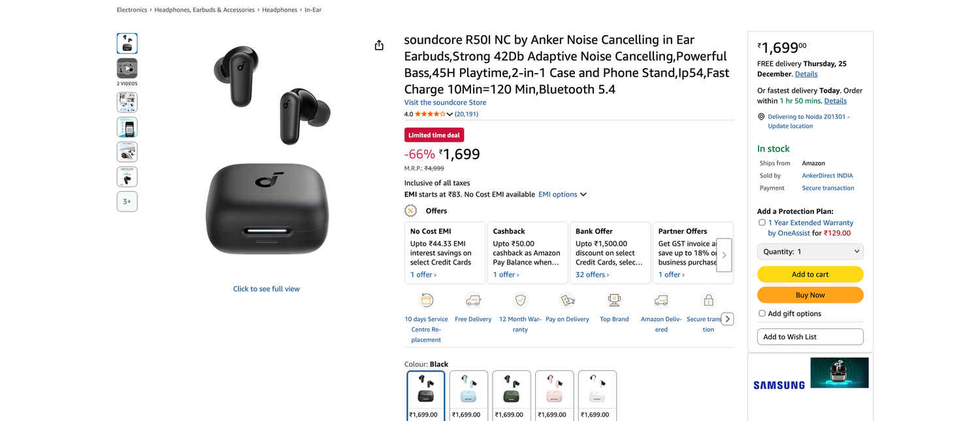
Task: Tick the Add gift options checkbox
Action: coord(762,313)
